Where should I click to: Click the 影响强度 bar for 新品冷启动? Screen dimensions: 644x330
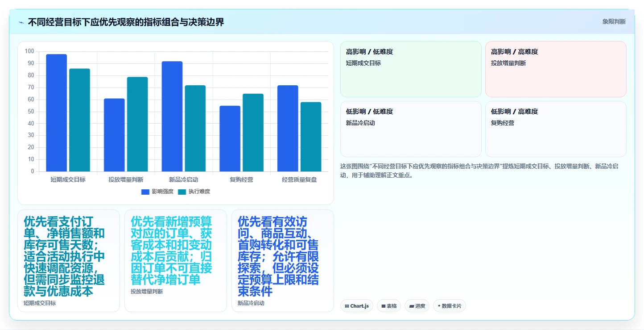(x=172, y=117)
